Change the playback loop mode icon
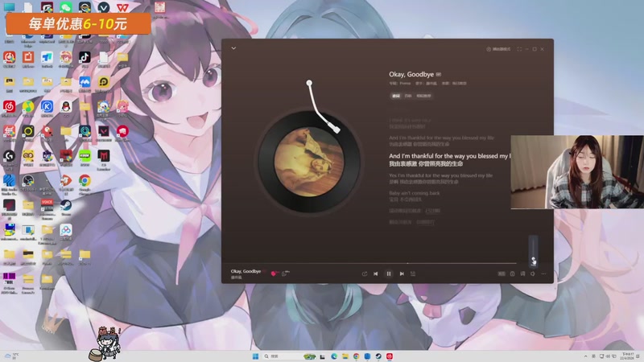The height and width of the screenshot is (362, 644). [x=365, y=274]
